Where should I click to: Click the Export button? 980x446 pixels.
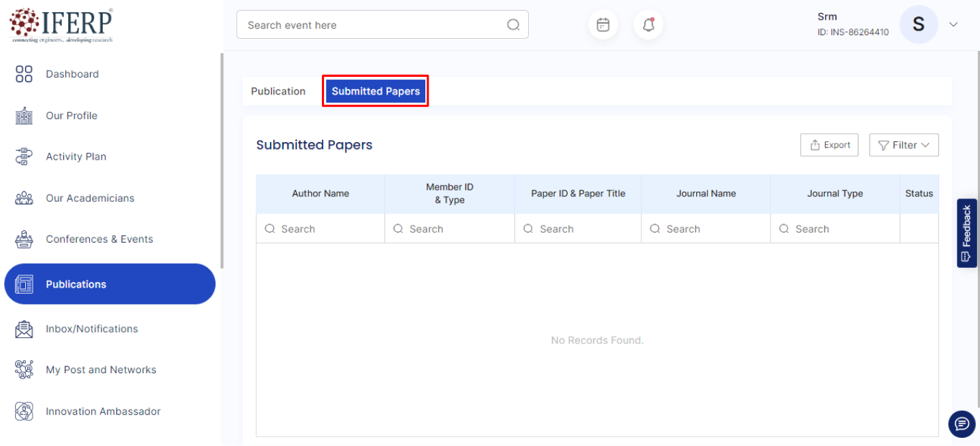click(x=830, y=145)
